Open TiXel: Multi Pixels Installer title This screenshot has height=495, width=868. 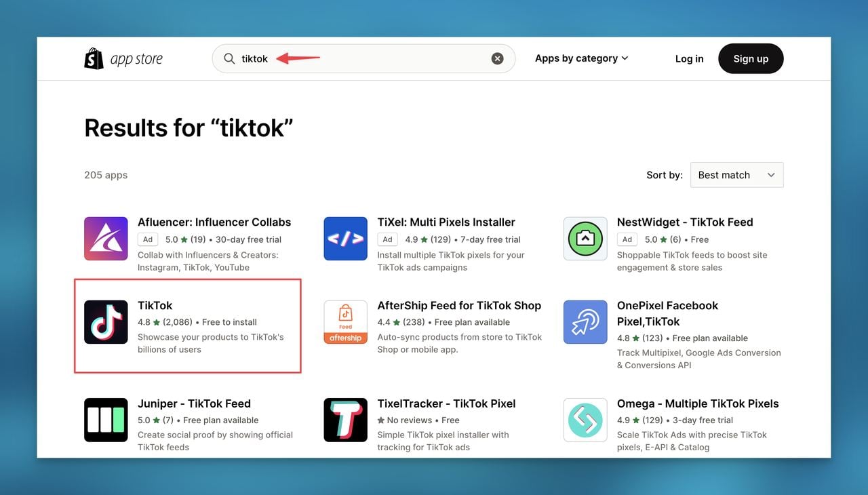pyautogui.click(x=446, y=222)
